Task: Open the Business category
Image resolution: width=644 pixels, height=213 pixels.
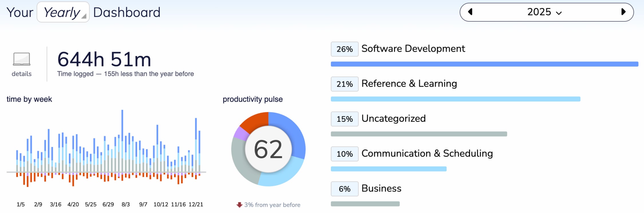Action: click(x=381, y=188)
